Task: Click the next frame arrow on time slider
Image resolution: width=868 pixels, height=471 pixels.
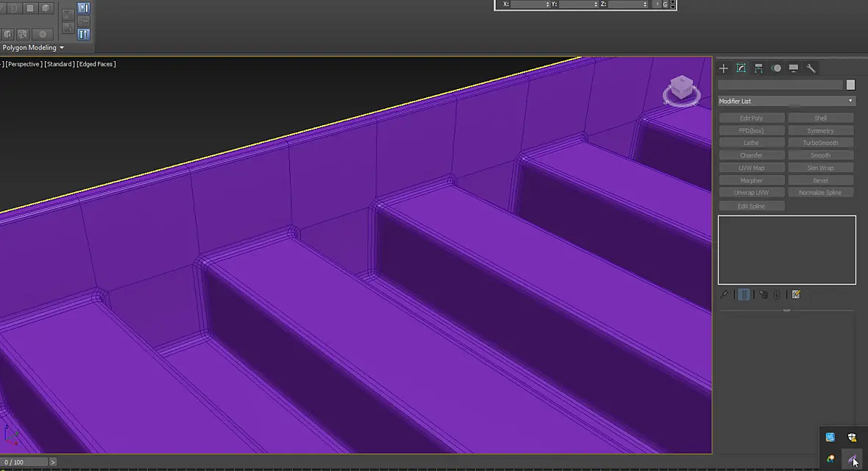Action: [x=53, y=462]
